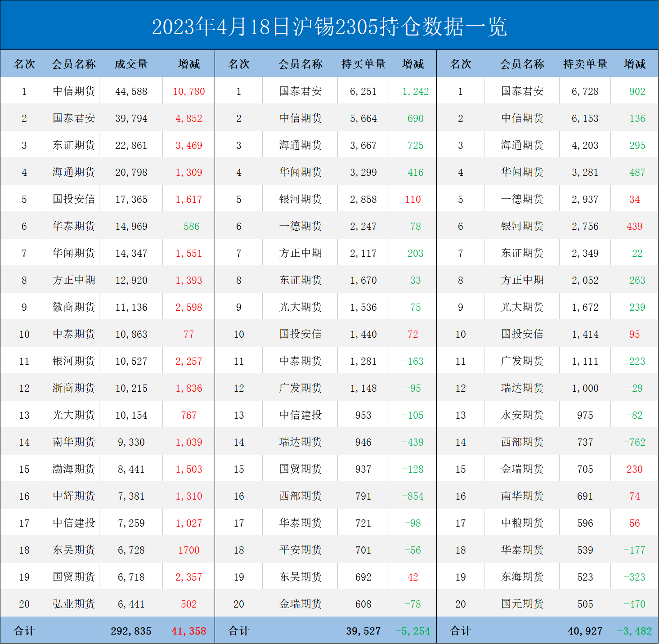Select the change value "2,357"
659x644 pixels.
(x=189, y=577)
